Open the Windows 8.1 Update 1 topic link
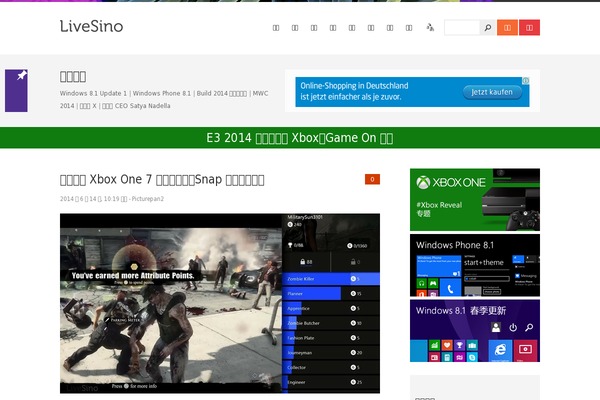Image resolution: width=600 pixels, height=400 pixels. (x=93, y=93)
